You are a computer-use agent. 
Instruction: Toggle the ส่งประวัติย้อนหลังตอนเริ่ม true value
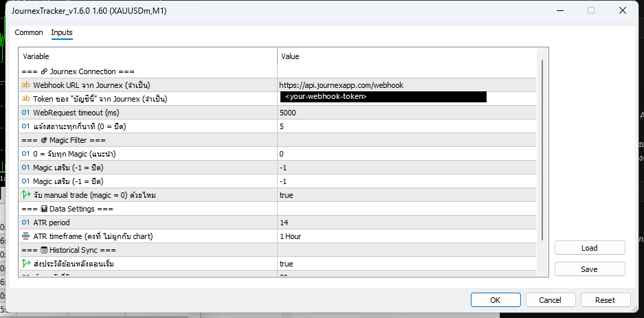click(x=407, y=264)
